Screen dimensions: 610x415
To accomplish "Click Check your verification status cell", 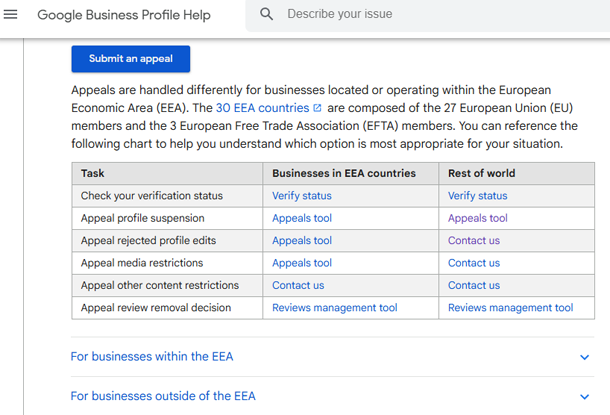I will click(167, 196).
